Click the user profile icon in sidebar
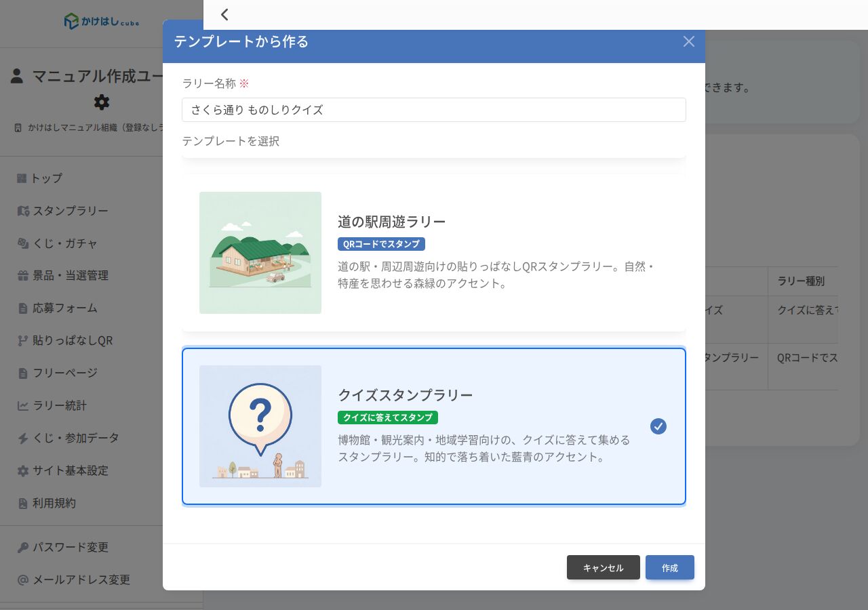Image resolution: width=868 pixels, height=610 pixels. (x=17, y=76)
